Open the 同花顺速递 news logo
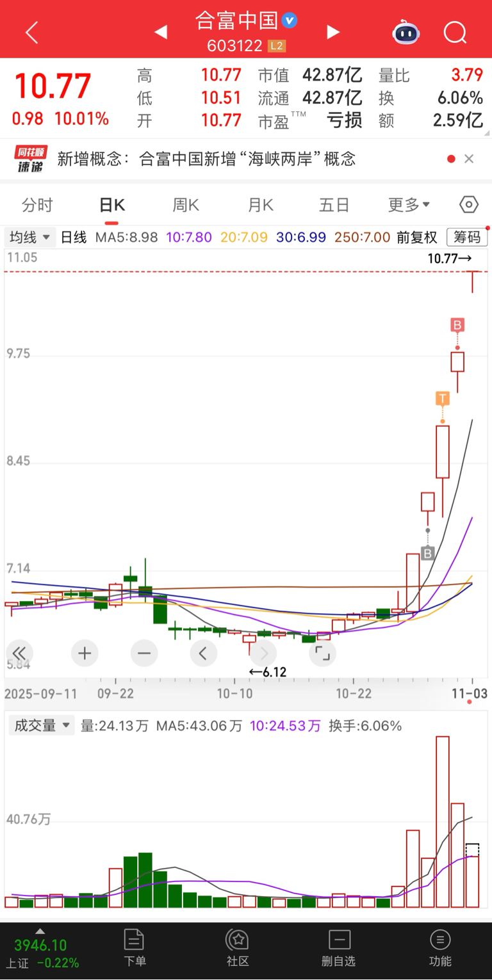The height and width of the screenshot is (980, 492). pyautogui.click(x=31, y=159)
